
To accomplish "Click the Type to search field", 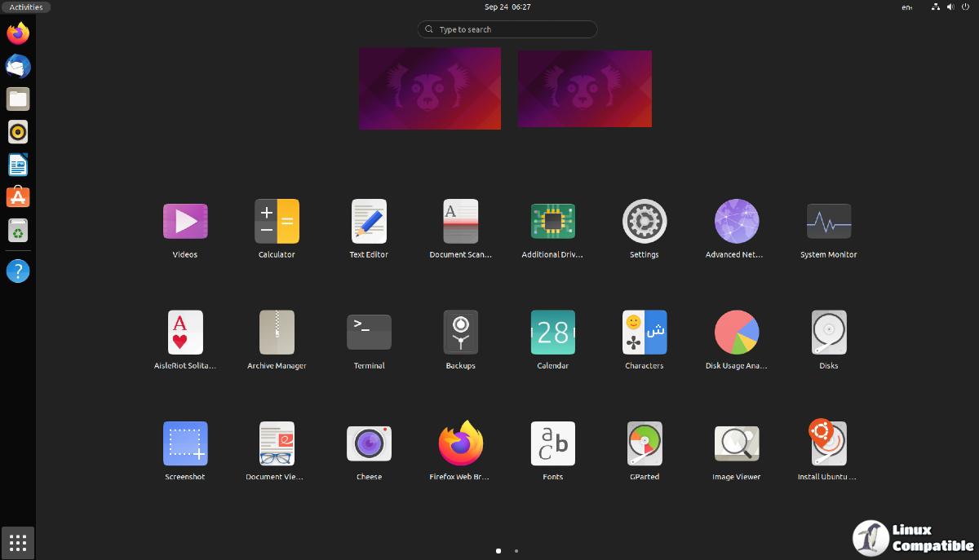I will tap(507, 29).
